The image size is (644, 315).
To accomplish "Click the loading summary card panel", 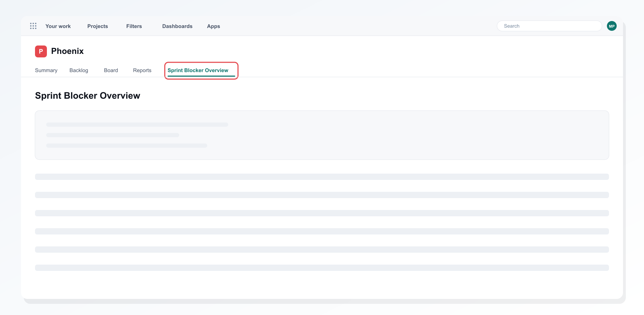I will [x=322, y=135].
